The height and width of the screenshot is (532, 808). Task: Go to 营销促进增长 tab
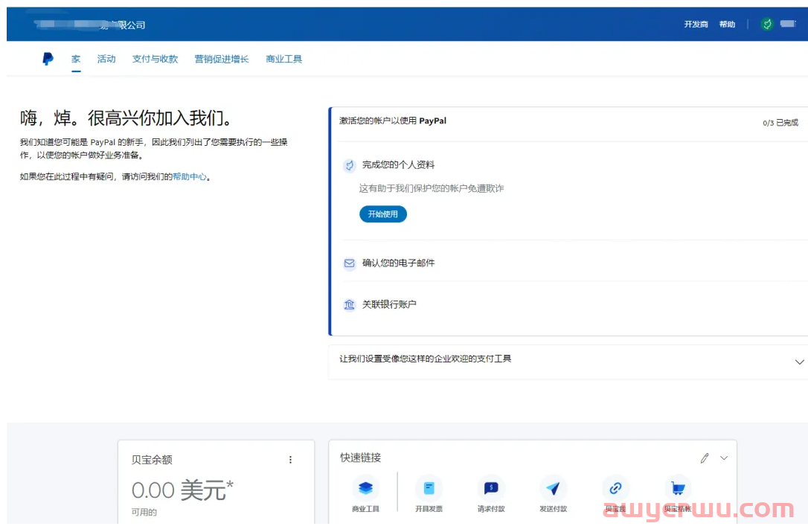coord(222,59)
